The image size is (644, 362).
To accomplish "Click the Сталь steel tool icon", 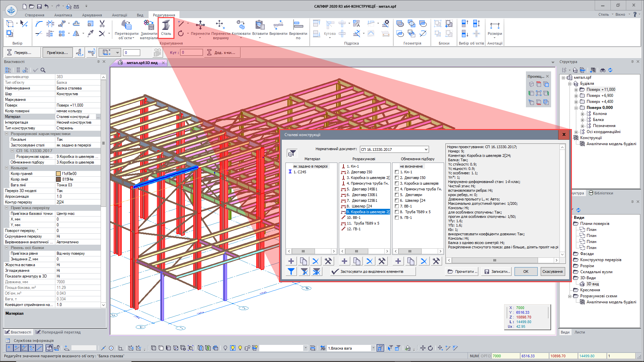I will coord(166,25).
